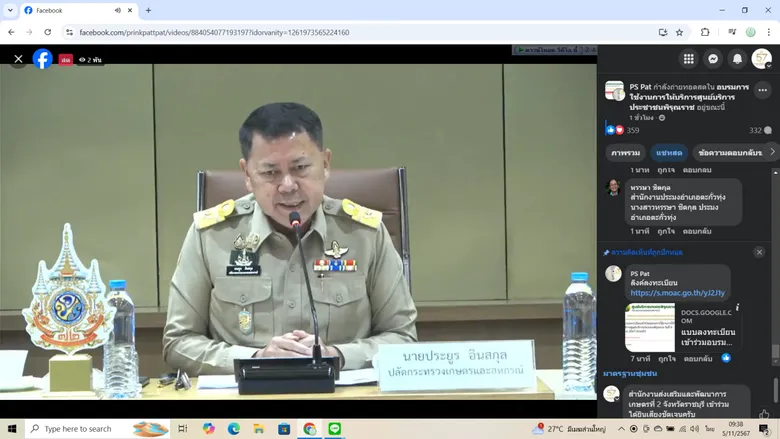Show more tabs with the right chevron arrow
The image size is (780, 439).
pyautogui.click(x=773, y=152)
